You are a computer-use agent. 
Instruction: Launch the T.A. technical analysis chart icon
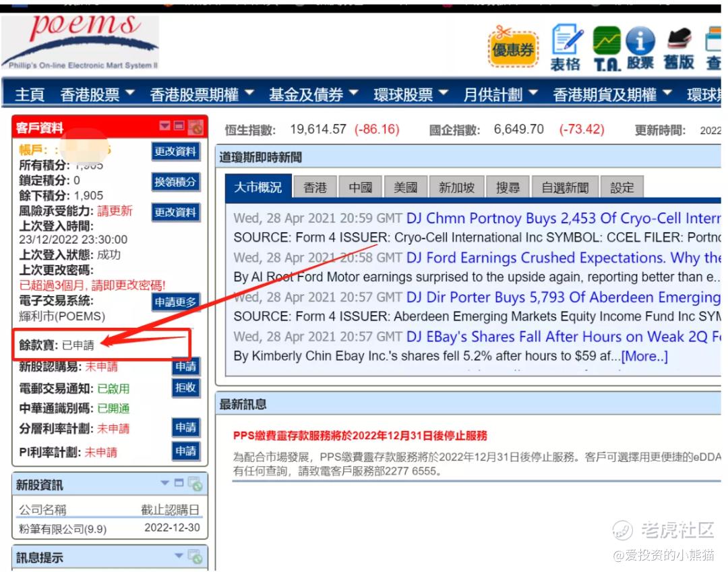click(x=607, y=49)
